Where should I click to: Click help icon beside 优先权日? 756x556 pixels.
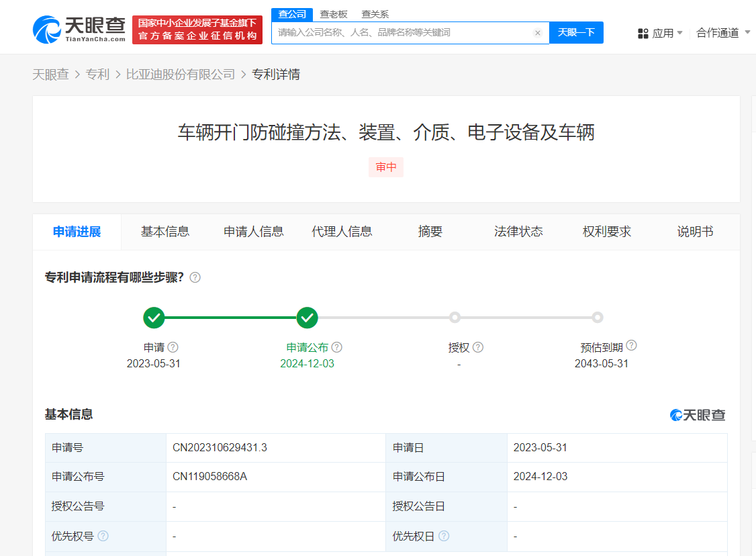tap(444, 536)
